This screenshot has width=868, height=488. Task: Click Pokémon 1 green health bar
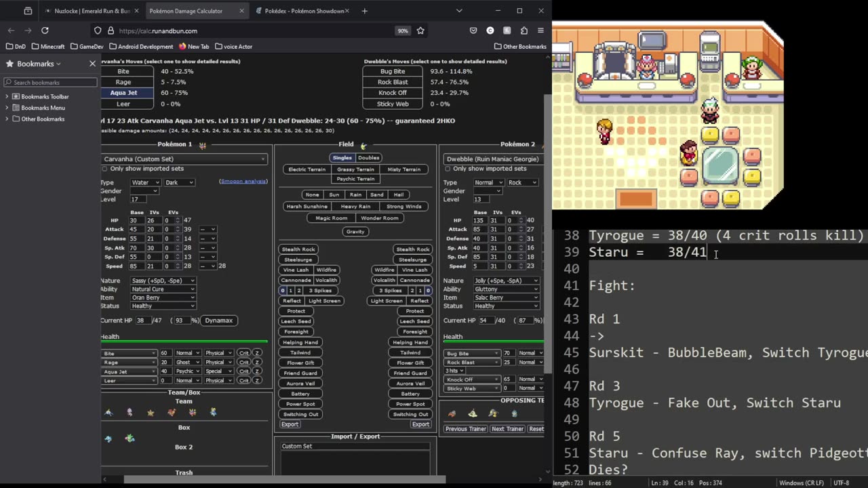(x=184, y=342)
